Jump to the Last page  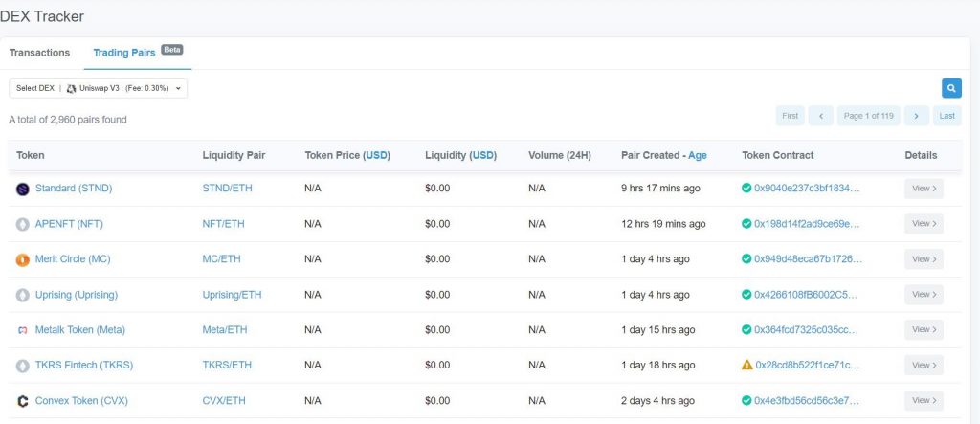tap(947, 116)
